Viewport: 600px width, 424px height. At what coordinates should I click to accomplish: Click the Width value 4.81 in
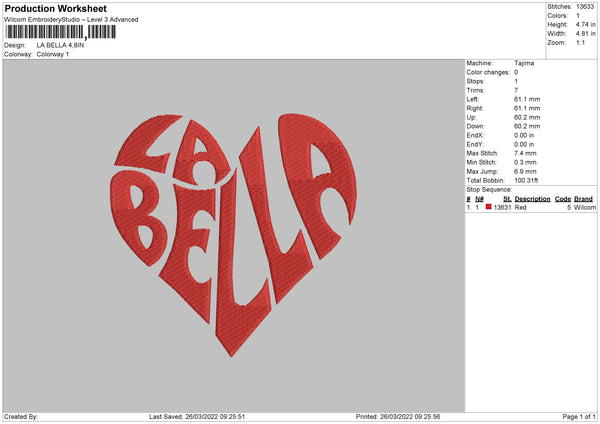pyautogui.click(x=585, y=34)
